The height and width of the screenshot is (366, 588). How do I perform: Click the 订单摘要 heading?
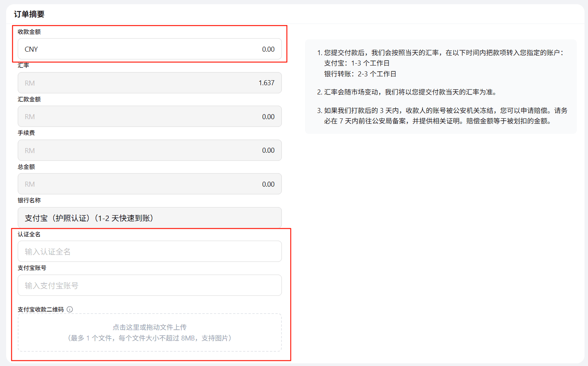click(29, 14)
